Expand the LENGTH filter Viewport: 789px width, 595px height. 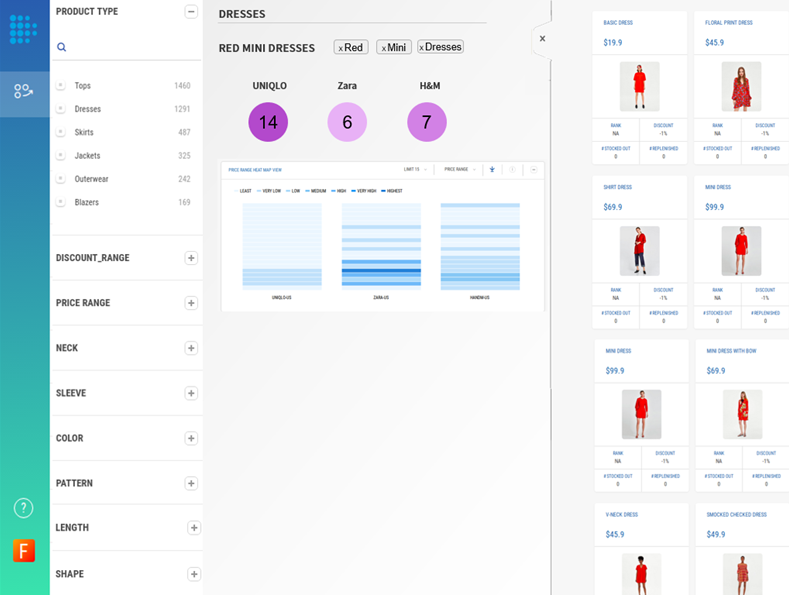(194, 528)
